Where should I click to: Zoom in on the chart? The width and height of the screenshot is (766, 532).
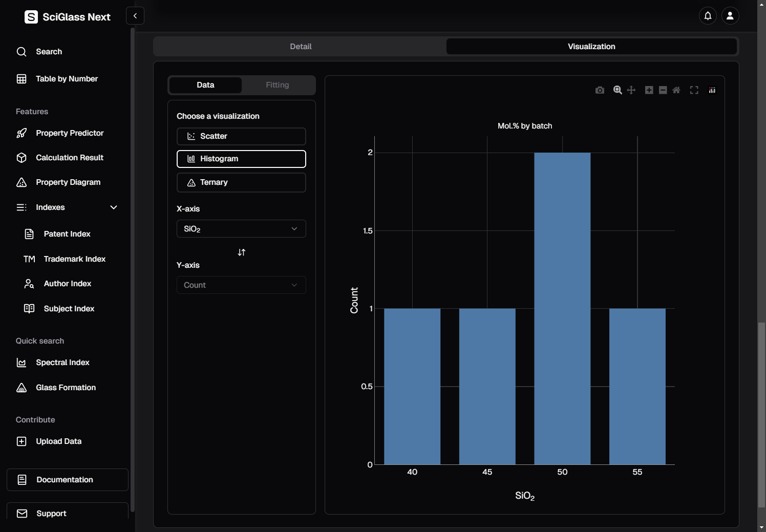(x=649, y=90)
